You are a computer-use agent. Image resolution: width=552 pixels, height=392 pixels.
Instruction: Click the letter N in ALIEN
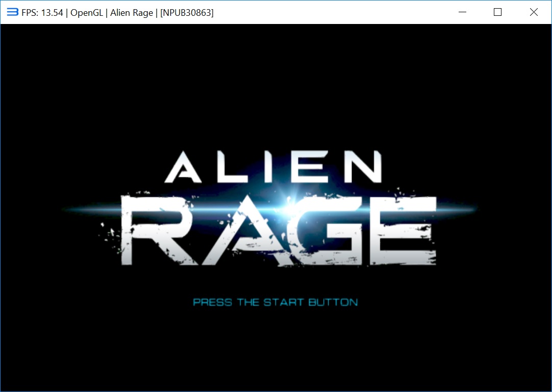tap(362, 167)
